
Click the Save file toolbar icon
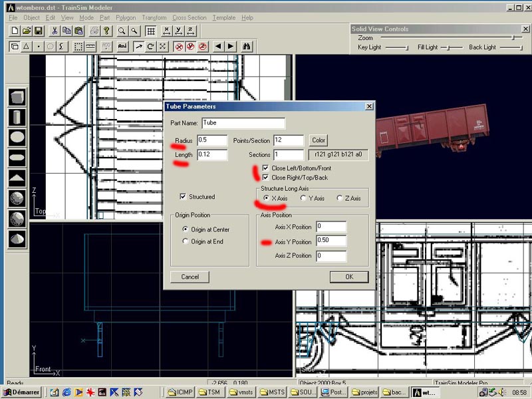tap(39, 31)
